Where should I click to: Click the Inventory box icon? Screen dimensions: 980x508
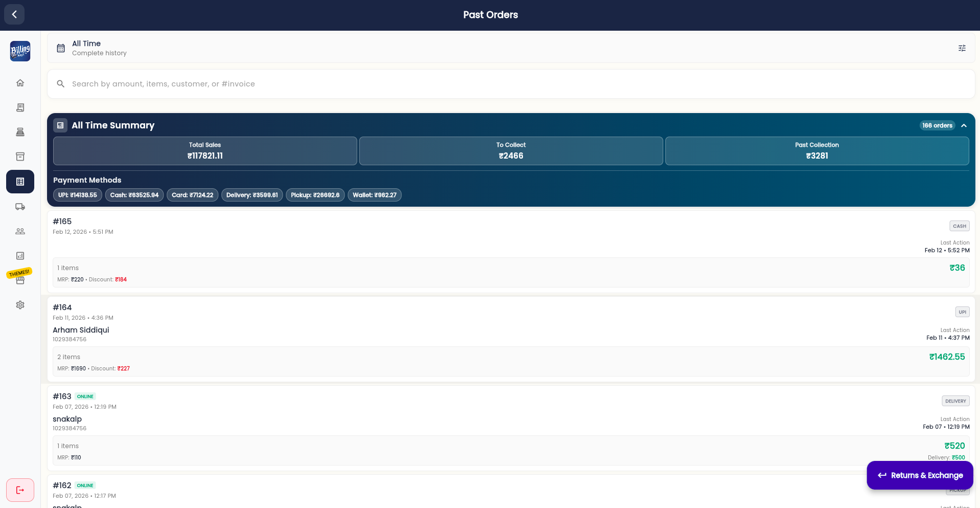(20, 156)
